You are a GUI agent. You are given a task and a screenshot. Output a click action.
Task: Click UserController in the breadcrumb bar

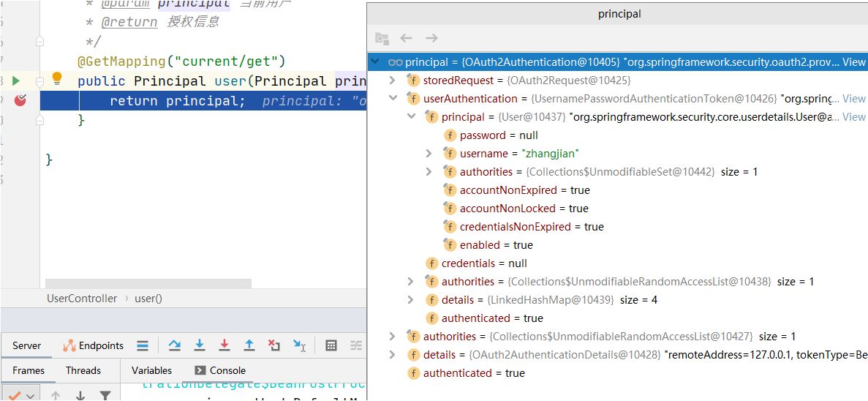tap(82, 299)
